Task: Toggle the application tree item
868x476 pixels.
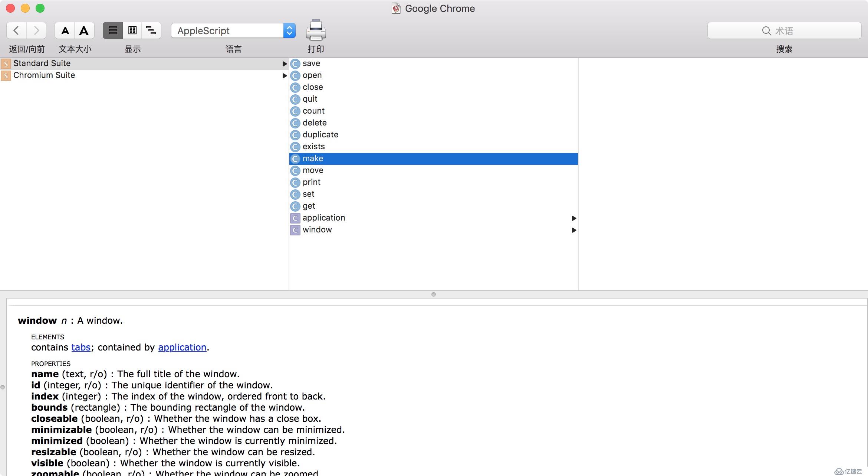Action: coord(574,218)
